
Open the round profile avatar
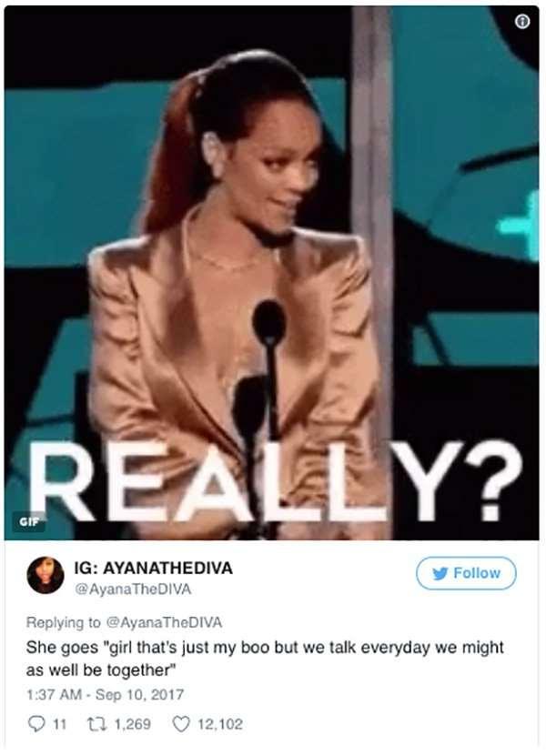click(45, 575)
